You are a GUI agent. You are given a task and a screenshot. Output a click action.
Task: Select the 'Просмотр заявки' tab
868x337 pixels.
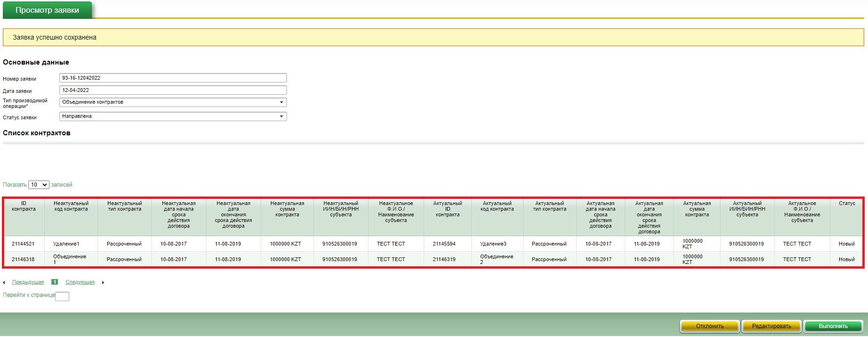(x=47, y=10)
